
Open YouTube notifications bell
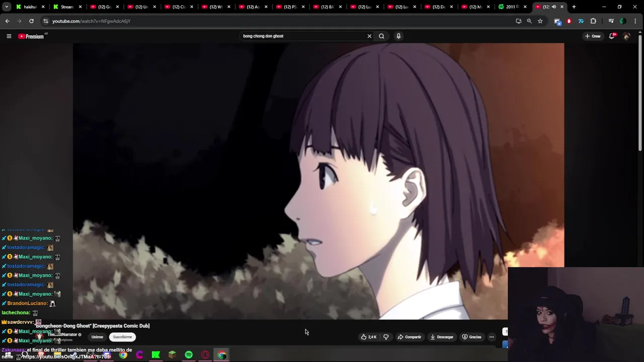[612, 36]
